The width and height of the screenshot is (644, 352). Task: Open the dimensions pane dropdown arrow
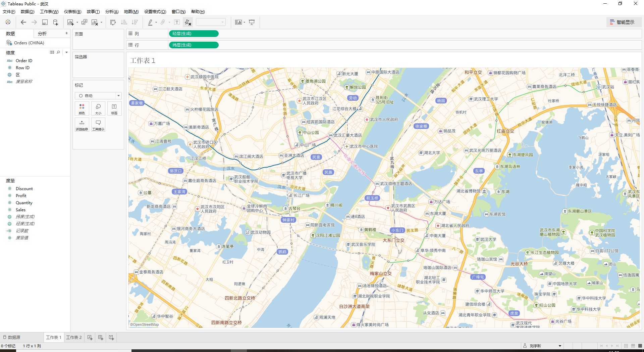pyautogui.click(x=66, y=52)
